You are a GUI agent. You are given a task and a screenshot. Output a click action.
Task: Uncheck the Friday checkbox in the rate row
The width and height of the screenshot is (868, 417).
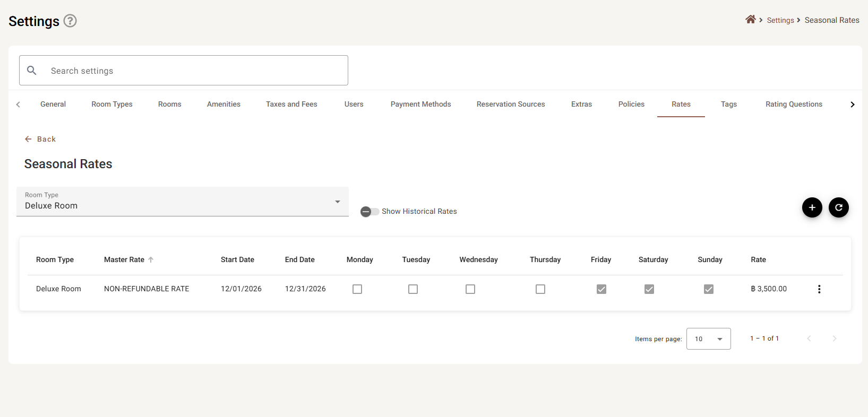point(601,289)
